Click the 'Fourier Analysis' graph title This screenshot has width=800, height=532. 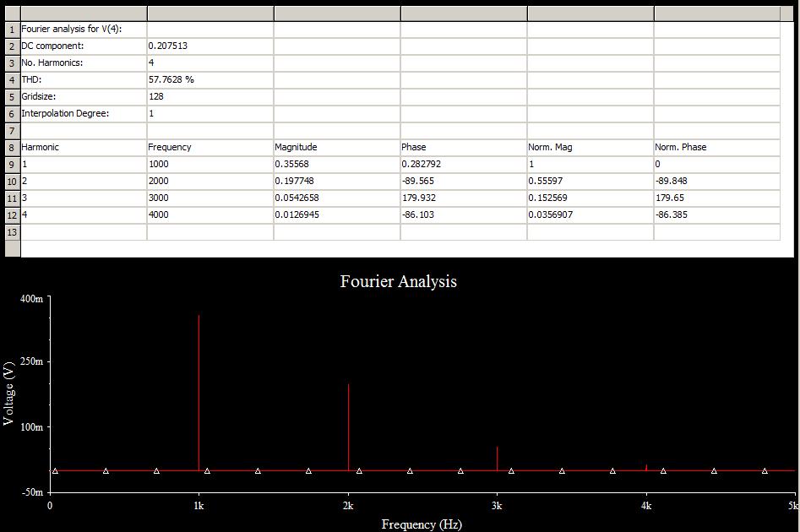click(399, 281)
